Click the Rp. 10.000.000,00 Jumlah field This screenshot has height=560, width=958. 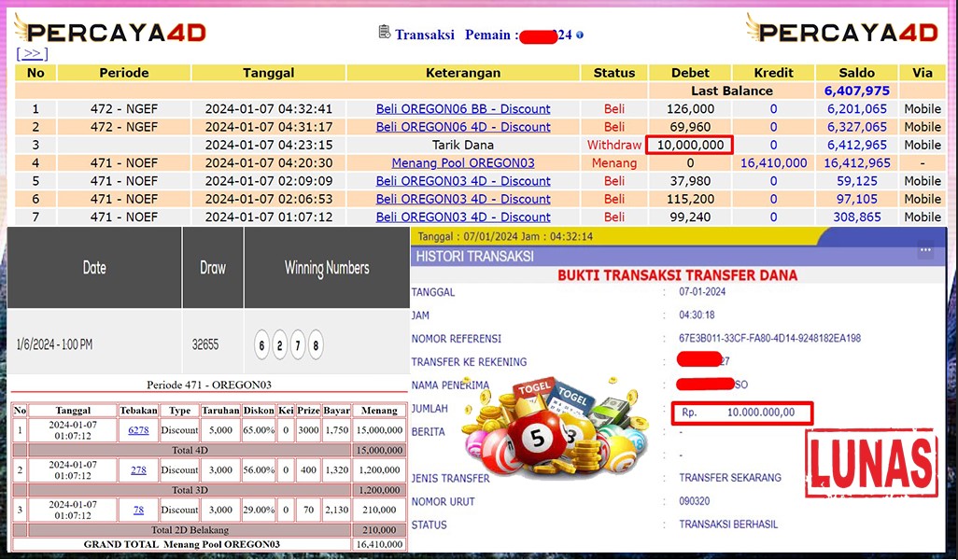point(741,413)
